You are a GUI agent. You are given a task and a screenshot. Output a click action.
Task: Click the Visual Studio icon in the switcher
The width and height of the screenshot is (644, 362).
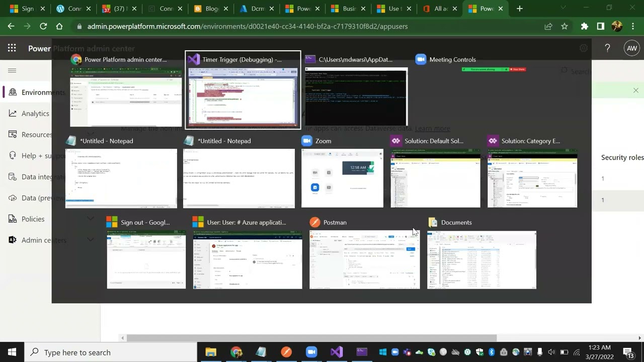pos(194,59)
